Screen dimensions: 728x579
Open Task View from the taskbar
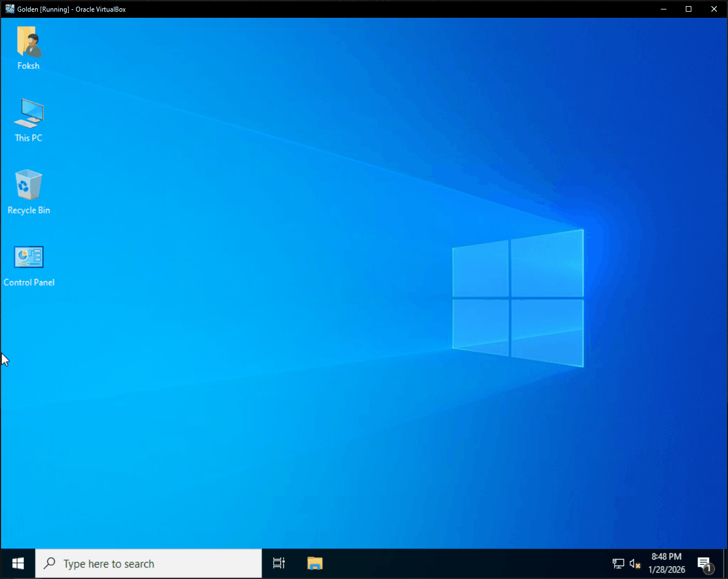pos(279,563)
